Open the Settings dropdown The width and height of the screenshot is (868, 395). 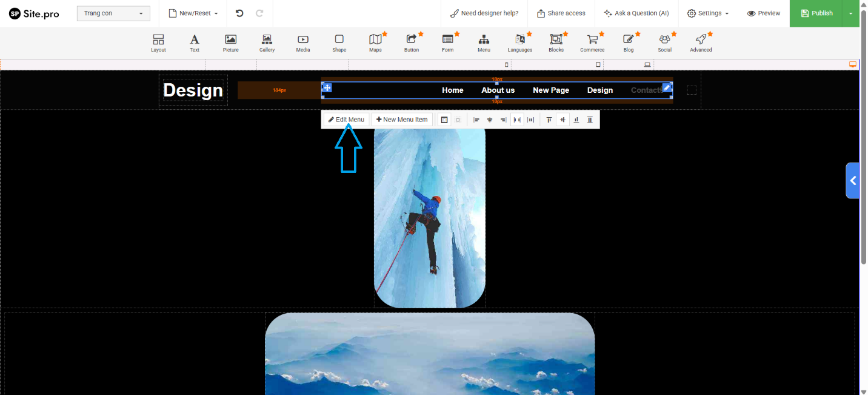pyautogui.click(x=707, y=13)
